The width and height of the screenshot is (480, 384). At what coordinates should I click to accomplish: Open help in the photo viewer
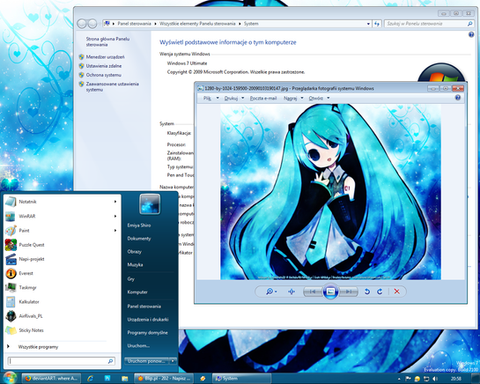(x=458, y=98)
